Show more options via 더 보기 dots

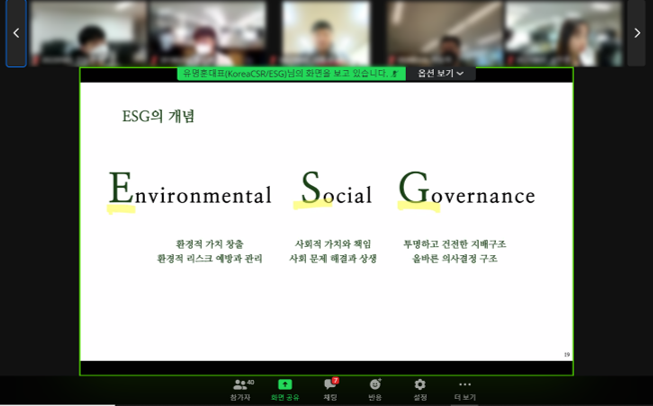point(465,388)
